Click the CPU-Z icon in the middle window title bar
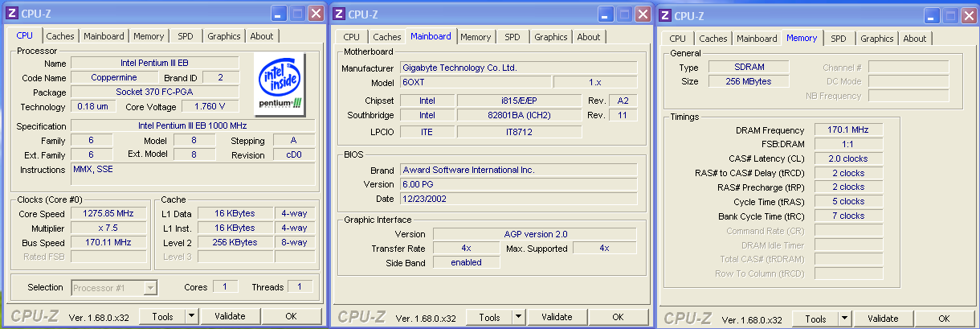This screenshot has height=329, width=980. point(341,14)
